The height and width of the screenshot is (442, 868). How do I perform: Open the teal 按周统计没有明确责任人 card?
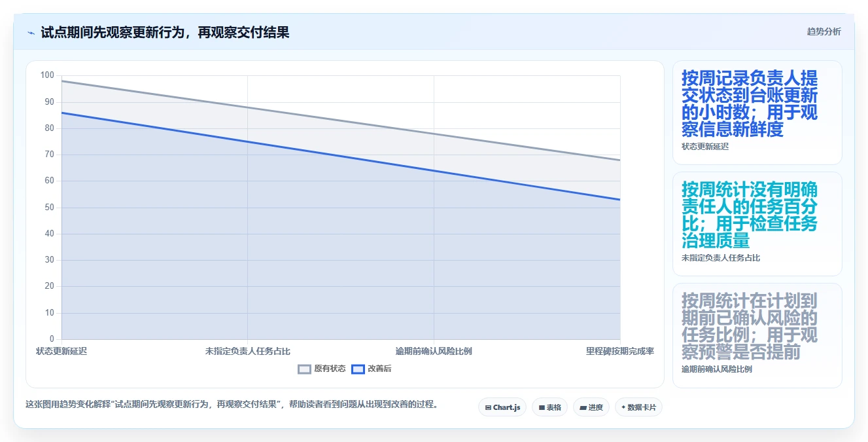(x=757, y=224)
